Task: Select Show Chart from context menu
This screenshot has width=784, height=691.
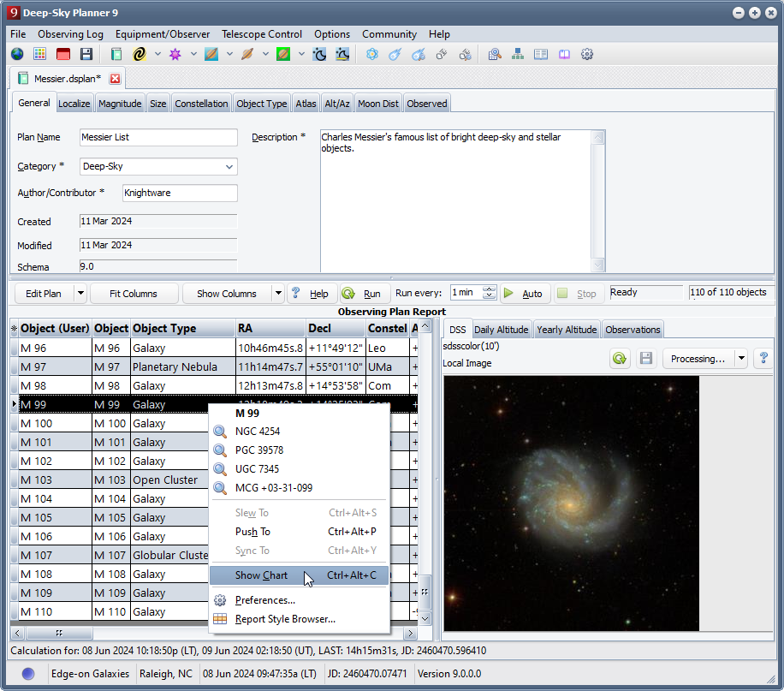Action: click(261, 575)
